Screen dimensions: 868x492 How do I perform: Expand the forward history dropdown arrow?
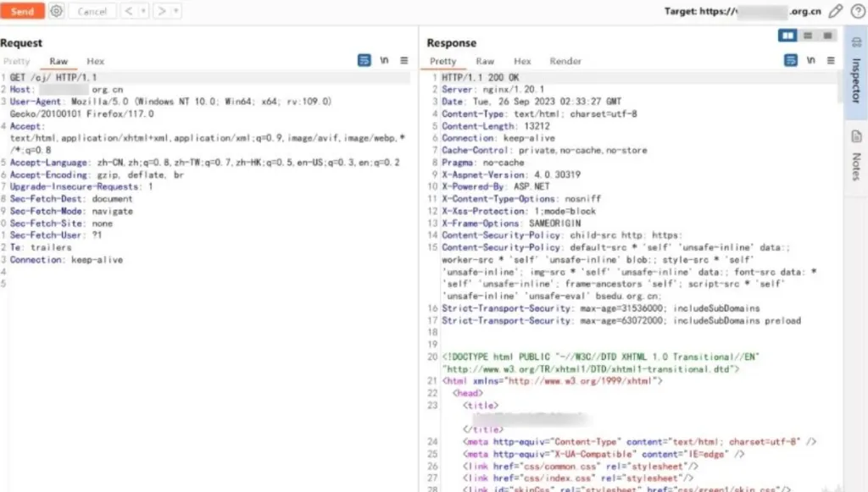(x=175, y=11)
